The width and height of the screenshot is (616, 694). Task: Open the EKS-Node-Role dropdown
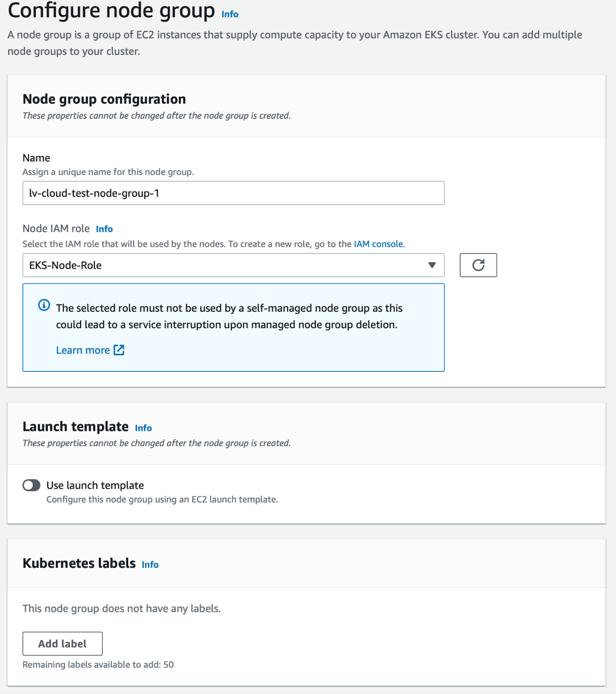tap(233, 265)
